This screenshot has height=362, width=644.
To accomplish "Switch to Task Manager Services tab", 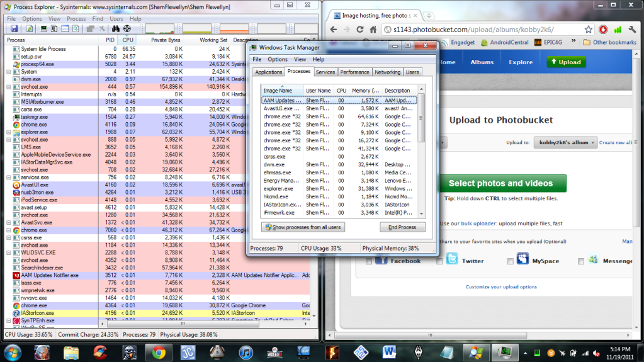I will click(x=325, y=72).
